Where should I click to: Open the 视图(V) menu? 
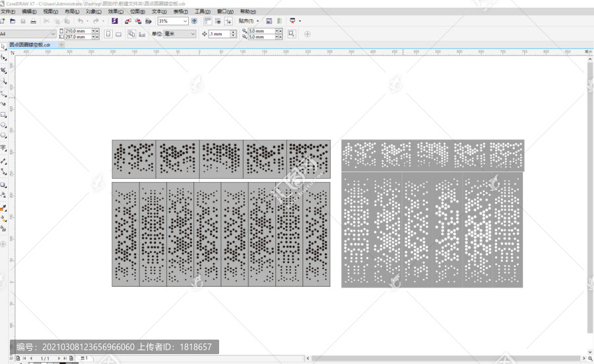pos(50,12)
